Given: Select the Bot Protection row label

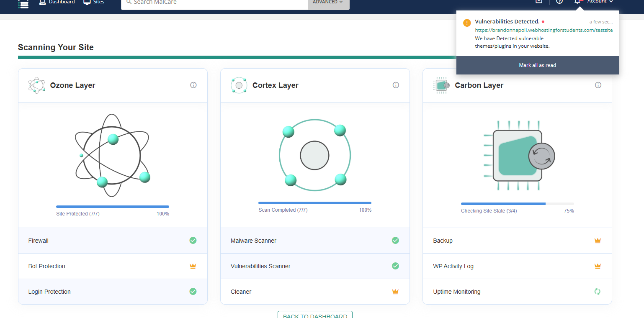Looking at the screenshot, I should (x=47, y=266).
